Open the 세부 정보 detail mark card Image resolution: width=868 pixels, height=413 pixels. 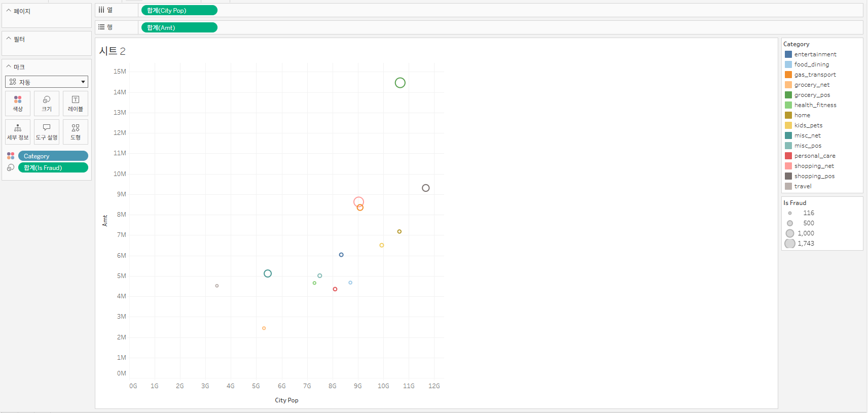(x=18, y=132)
